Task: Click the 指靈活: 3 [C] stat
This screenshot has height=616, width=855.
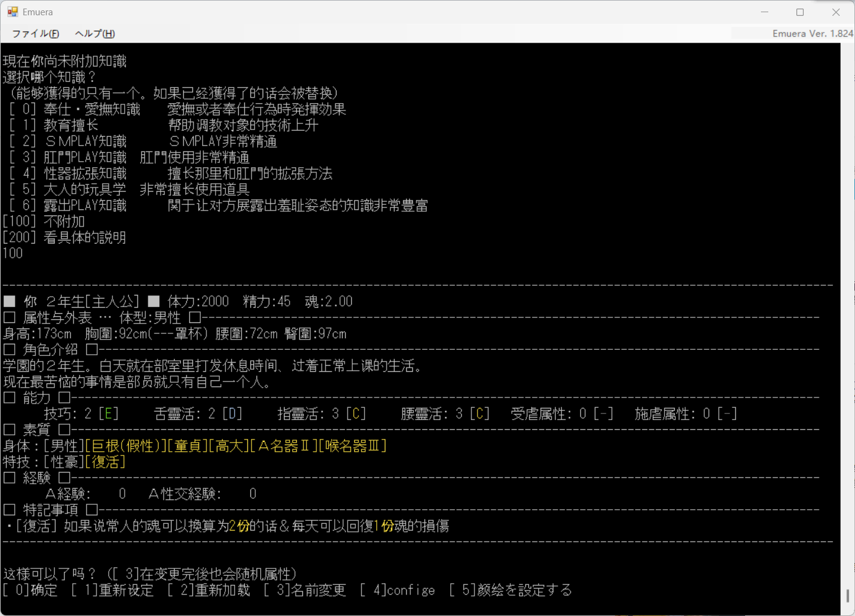Action: (322, 414)
